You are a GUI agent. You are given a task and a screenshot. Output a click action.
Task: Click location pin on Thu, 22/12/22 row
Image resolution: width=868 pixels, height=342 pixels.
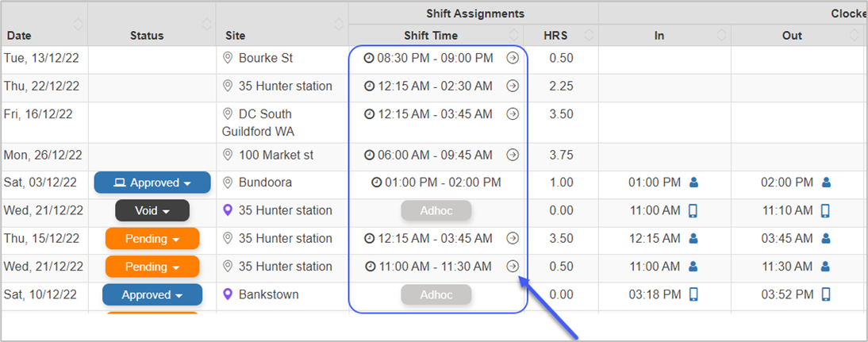click(227, 86)
